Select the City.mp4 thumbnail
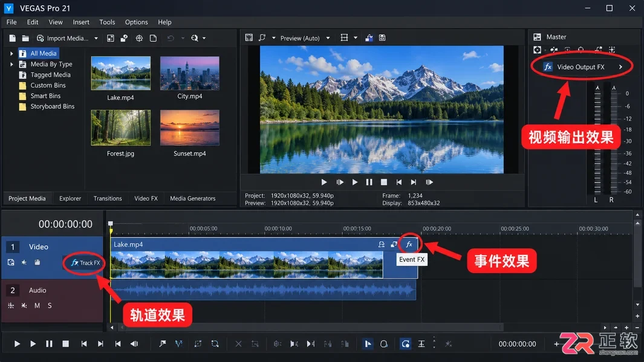644x362 pixels. click(190, 73)
